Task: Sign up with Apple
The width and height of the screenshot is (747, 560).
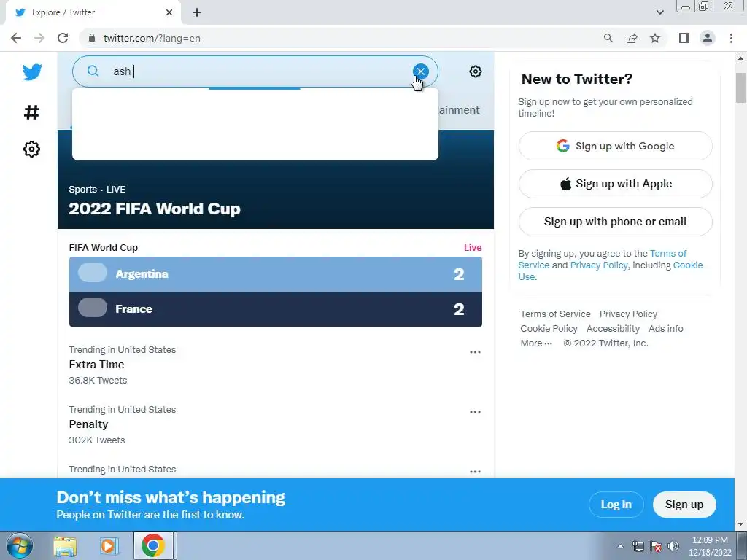Action: point(615,184)
